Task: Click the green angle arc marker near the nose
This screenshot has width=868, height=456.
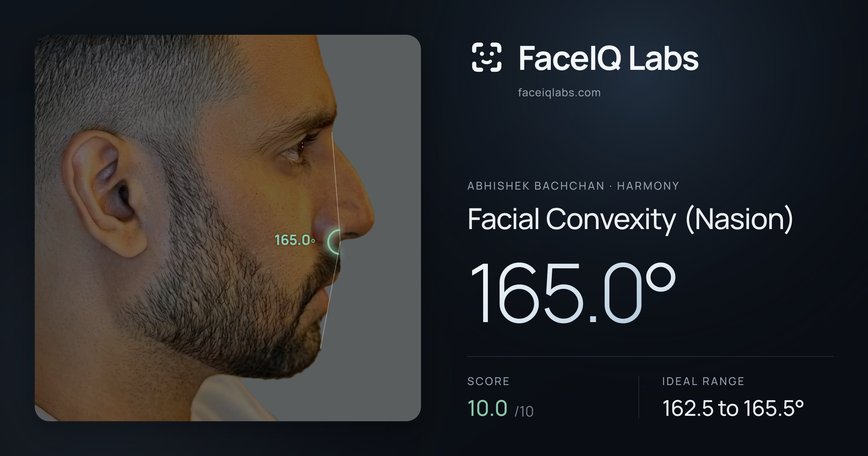Action: (334, 242)
